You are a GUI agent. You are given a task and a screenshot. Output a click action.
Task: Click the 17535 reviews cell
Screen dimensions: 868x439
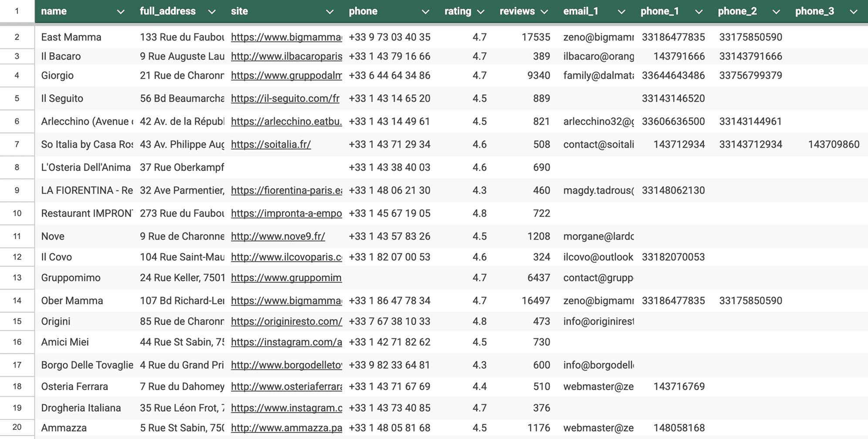pos(536,37)
